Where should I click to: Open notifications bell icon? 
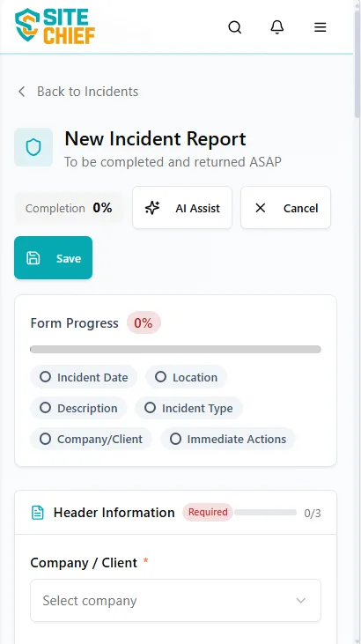[x=277, y=27]
